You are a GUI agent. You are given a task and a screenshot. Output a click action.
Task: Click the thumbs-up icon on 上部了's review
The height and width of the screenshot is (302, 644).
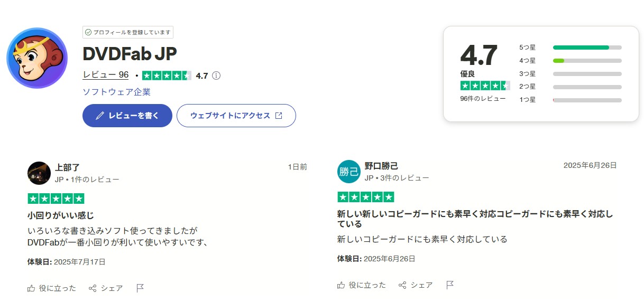point(31,288)
